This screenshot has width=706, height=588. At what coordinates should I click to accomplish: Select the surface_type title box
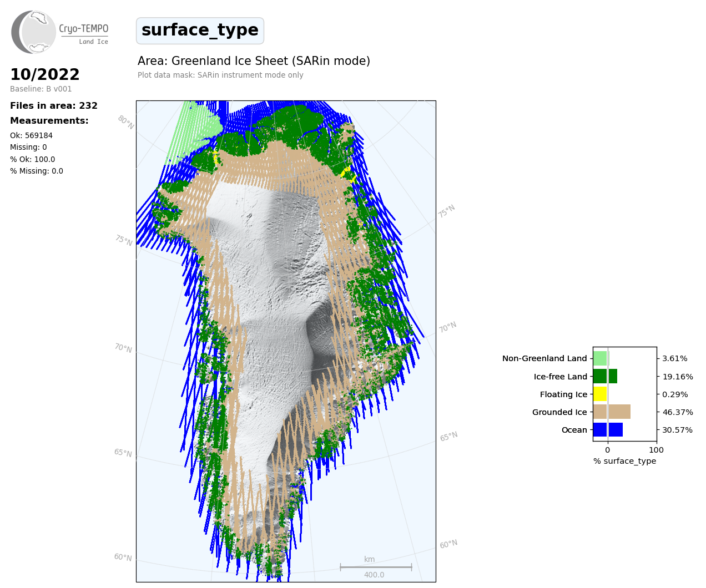(x=200, y=31)
